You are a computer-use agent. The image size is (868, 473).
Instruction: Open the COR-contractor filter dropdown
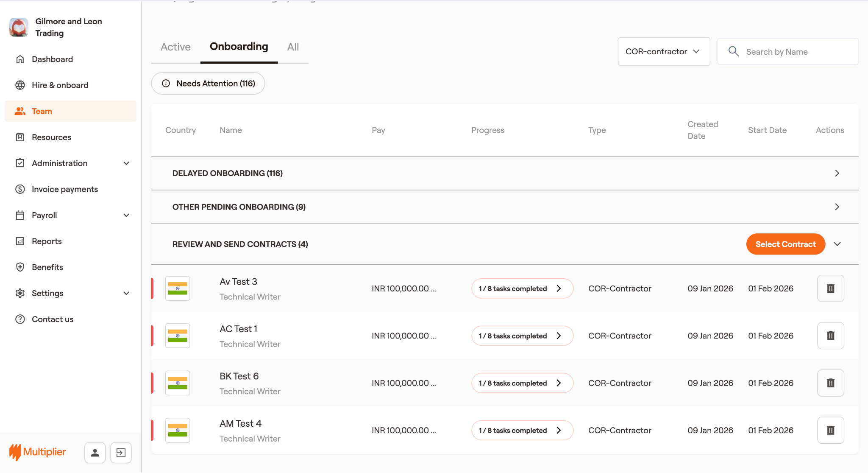coord(663,51)
